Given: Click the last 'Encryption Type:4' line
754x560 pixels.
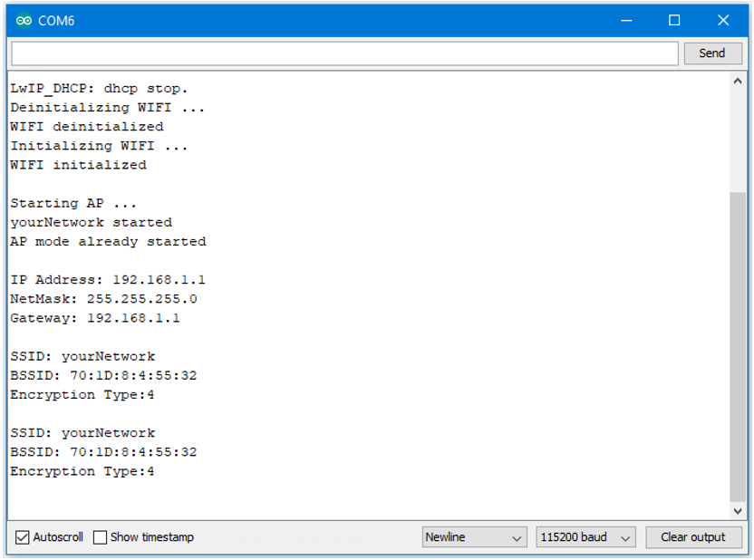Looking at the screenshot, I should point(82,471).
